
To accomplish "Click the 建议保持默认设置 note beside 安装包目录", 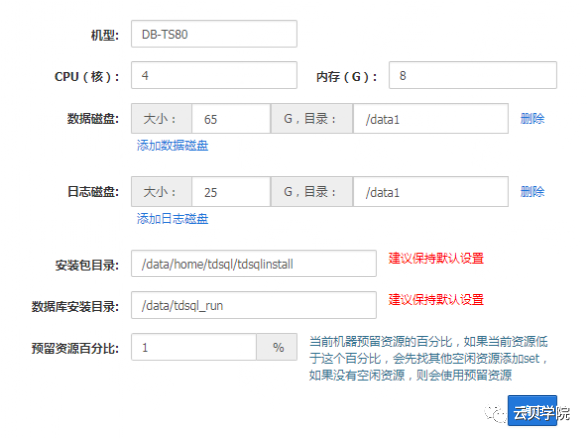I will pyautogui.click(x=436, y=258).
